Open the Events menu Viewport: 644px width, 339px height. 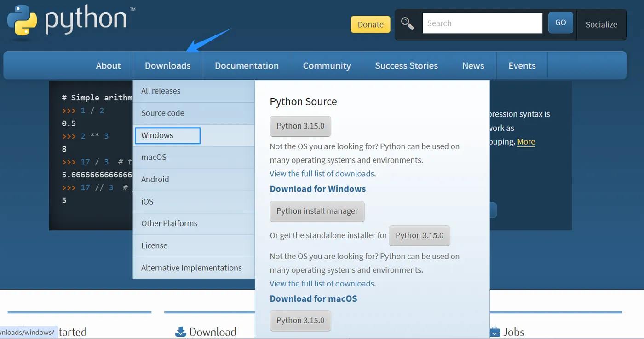point(522,66)
